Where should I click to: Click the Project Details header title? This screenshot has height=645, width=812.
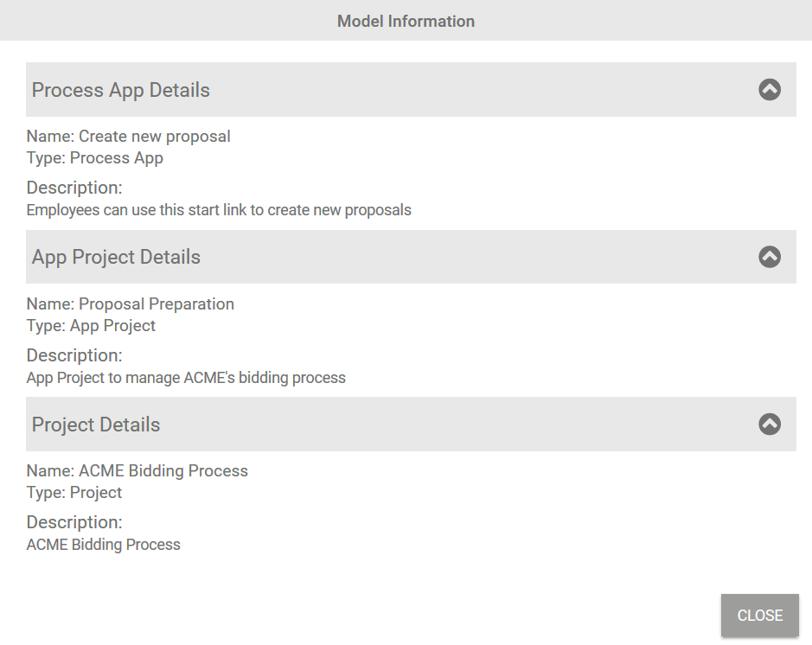pyautogui.click(x=96, y=425)
